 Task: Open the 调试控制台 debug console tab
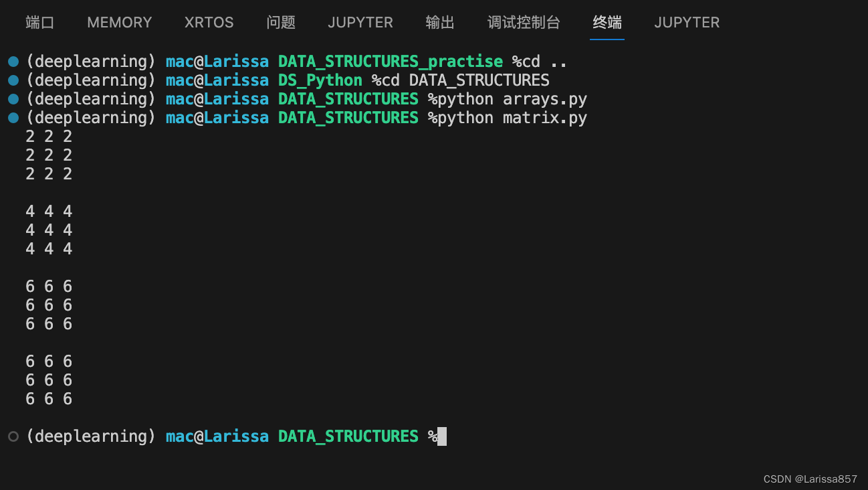coord(524,22)
